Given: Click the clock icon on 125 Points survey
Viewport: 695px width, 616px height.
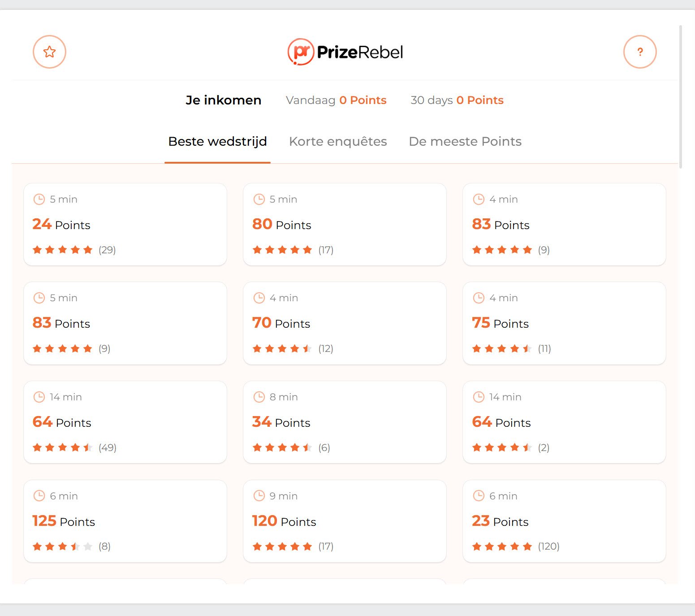Looking at the screenshot, I should pos(39,496).
